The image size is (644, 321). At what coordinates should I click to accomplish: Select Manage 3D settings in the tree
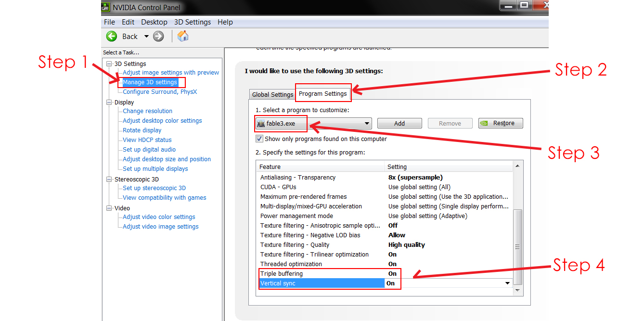(x=150, y=82)
